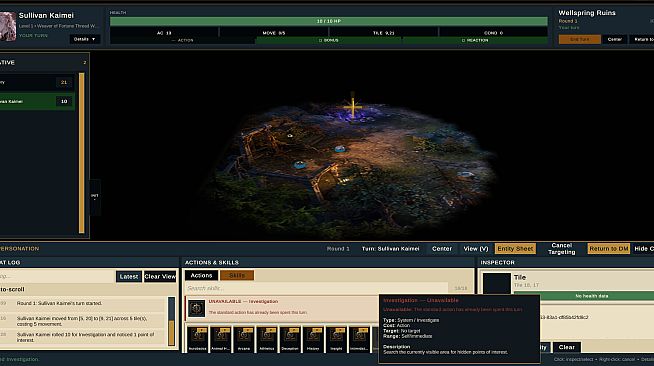Click the log entry about moving 5 tiles
Screen dimensions: 654x366
pyautogui.click(x=83, y=321)
